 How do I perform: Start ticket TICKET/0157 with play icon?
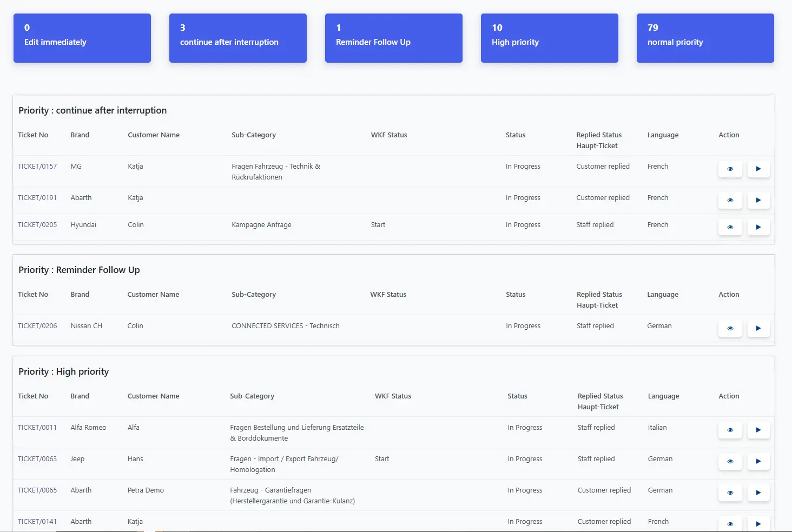pyautogui.click(x=758, y=169)
